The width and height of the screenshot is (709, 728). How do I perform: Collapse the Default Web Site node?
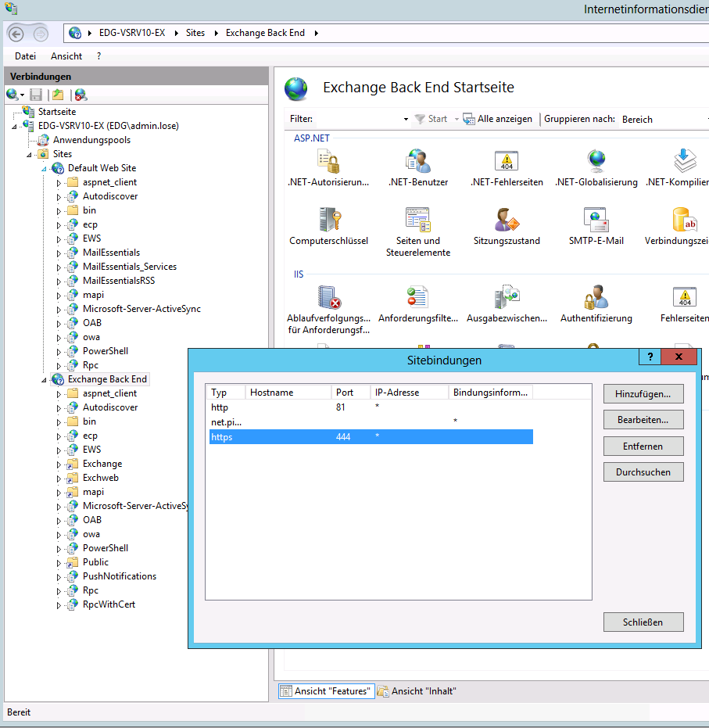point(44,169)
